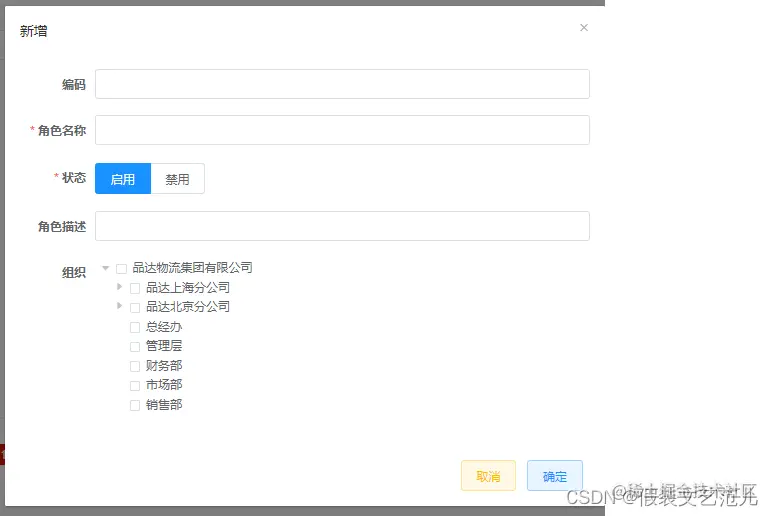Check the 品达物流集团有限公司 checkbox

point(121,269)
